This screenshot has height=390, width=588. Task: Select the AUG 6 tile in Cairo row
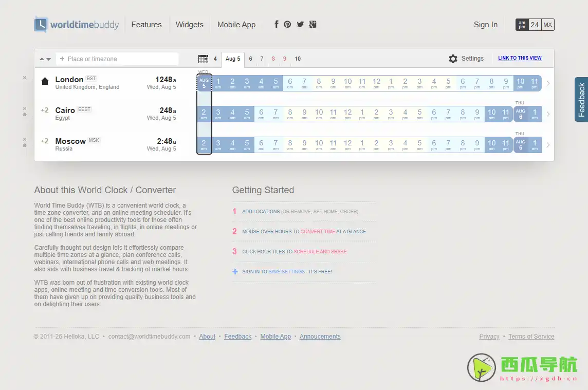(521, 114)
